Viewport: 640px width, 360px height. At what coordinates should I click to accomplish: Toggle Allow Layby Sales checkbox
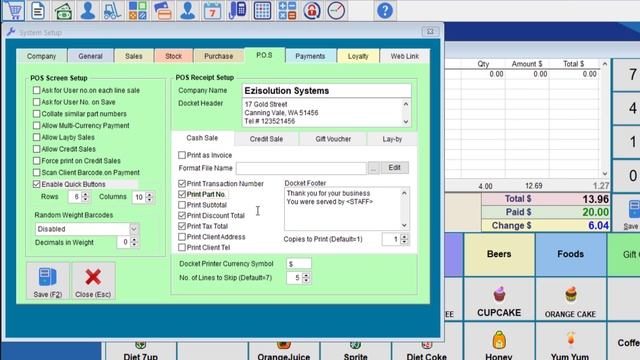point(37,137)
